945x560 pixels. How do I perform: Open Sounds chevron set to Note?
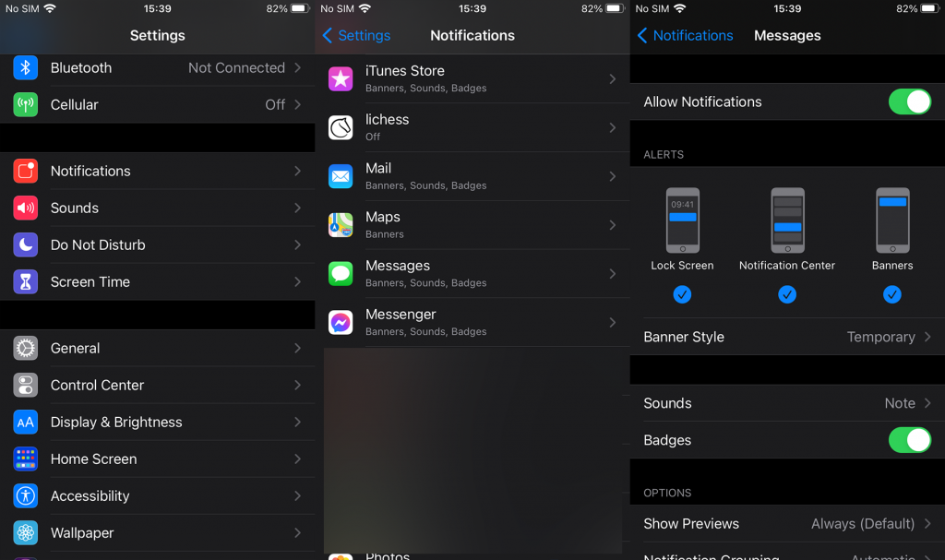pos(927,403)
